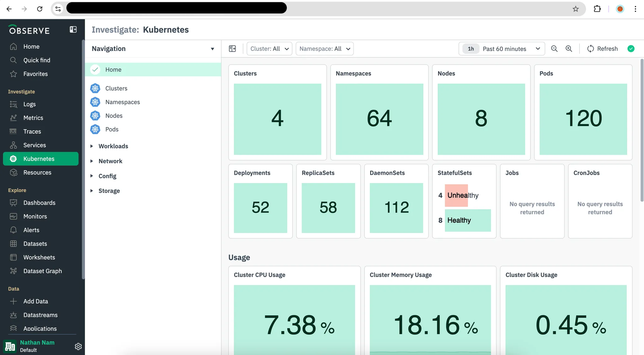Image resolution: width=644 pixels, height=355 pixels.
Task: Collapse the left sidebar panel icon
Action: tap(73, 30)
